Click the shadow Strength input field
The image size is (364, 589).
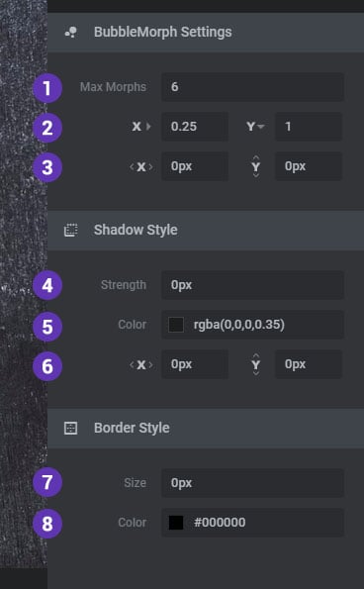point(252,285)
